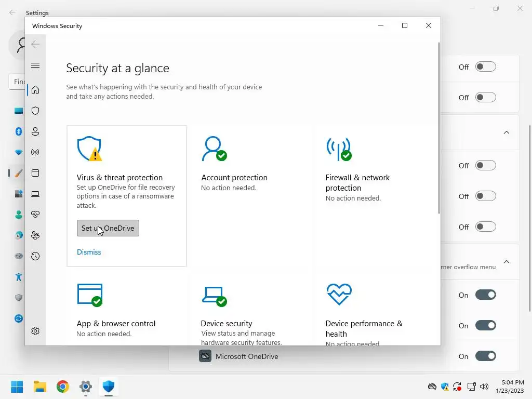Image resolution: width=532 pixels, height=399 pixels.
Task: Click Set up OneDrive button
Action: pos(108,228)
